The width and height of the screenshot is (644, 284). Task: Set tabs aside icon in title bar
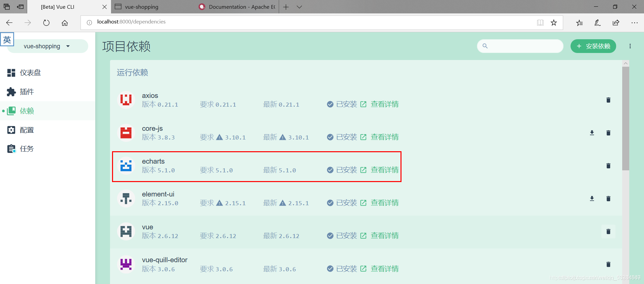[x=20, y=7]
